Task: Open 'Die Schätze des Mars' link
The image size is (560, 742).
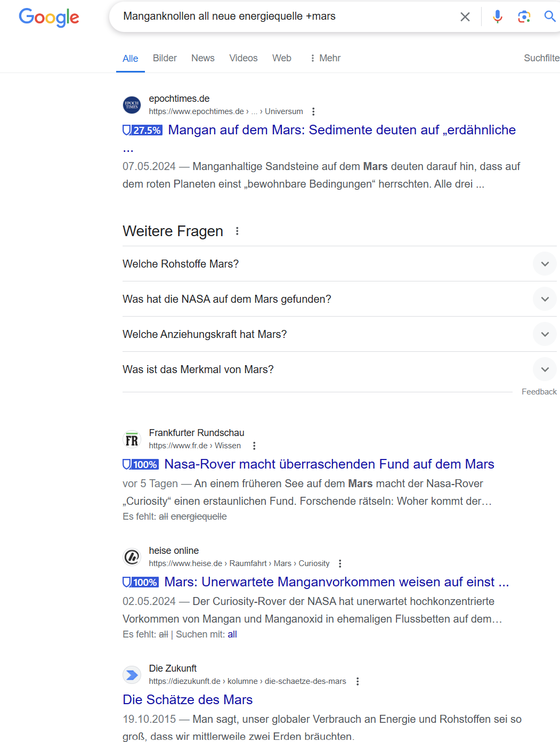Action: click(x=188, y=700)
